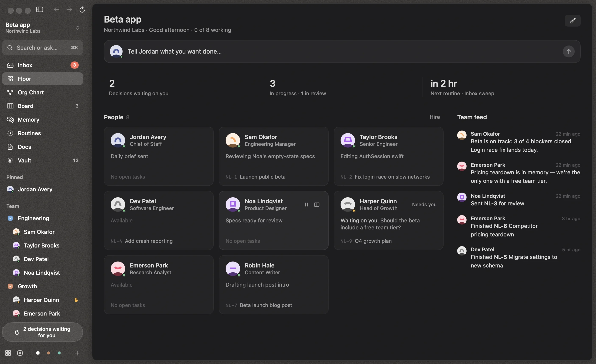The image size is (596, 364).
Task: Open the Vault
Action: tap(43, 160)
